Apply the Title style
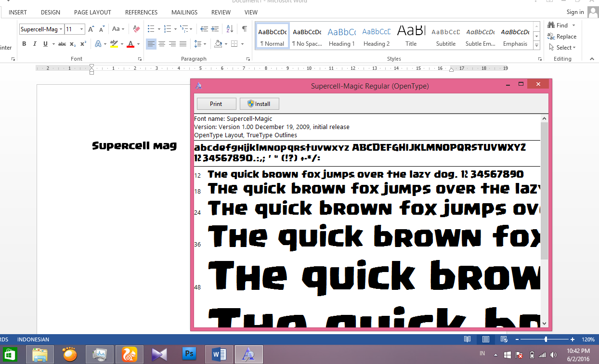Image resolution: width=599 pixels, height=364 pixels. 411,36
